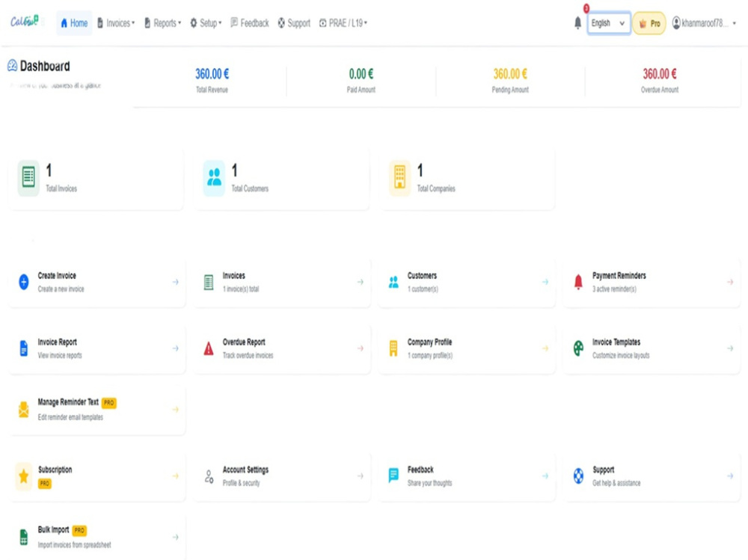
Task: Click the PRO badge beside Manage Reminder Text
Action: pos(108,402)
